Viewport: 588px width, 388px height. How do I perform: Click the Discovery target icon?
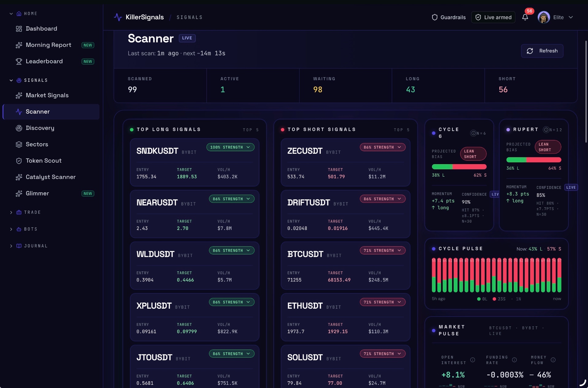[x=19, y=128]
